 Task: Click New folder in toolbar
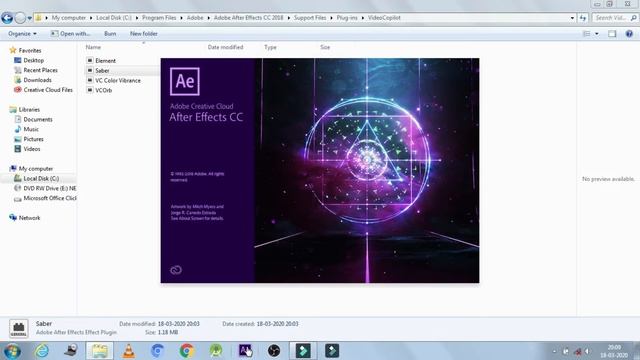[x=144, y=34]
